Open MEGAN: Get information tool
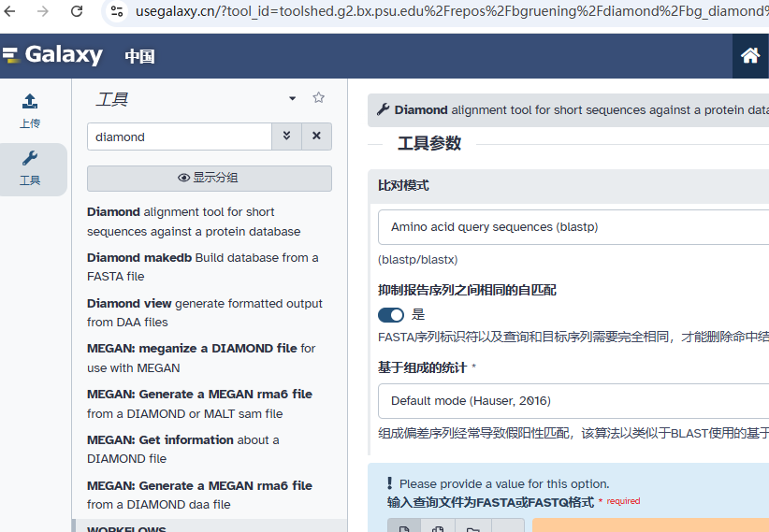This screenshot has width=769, height=532. (183, 449)
